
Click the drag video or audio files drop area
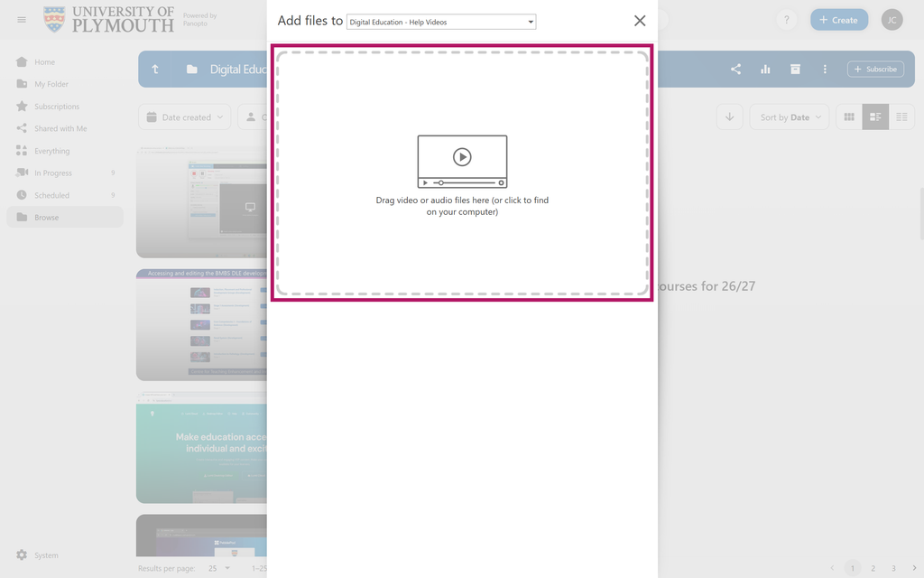[x=462, y=172]
